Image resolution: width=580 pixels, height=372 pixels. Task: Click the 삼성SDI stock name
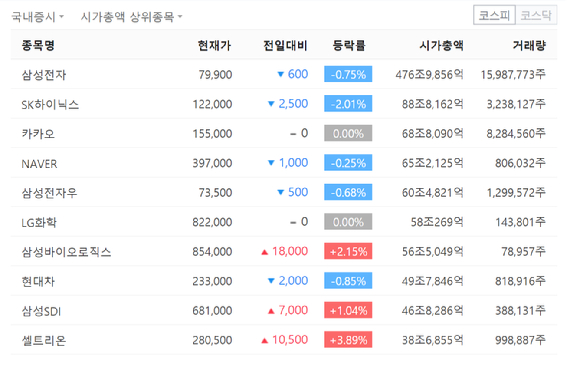pyautogui.click(x=41, y=311)
